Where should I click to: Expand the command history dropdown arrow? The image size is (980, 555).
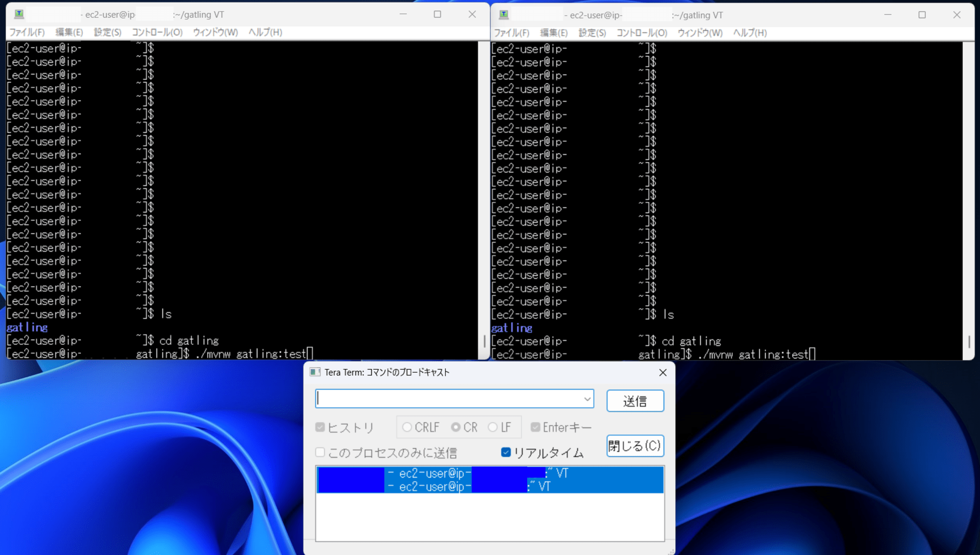(x=587, y=399)
